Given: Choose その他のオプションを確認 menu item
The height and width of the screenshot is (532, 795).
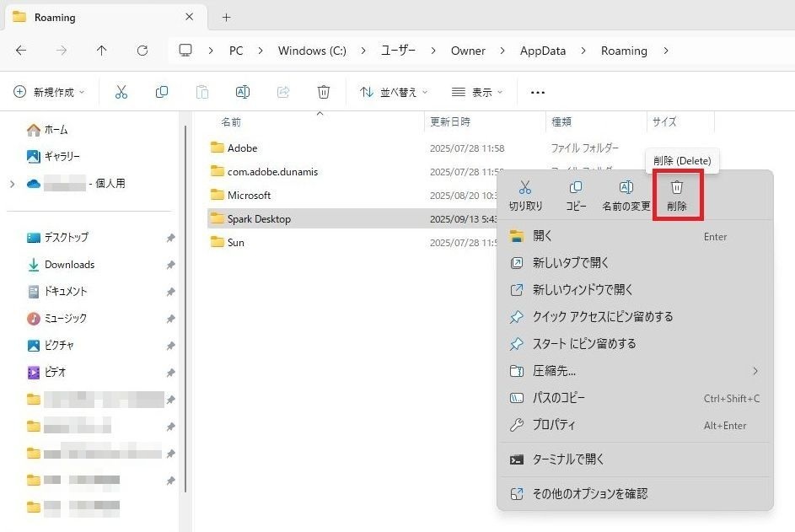Looking at the screenshot, I should [589, 494].
